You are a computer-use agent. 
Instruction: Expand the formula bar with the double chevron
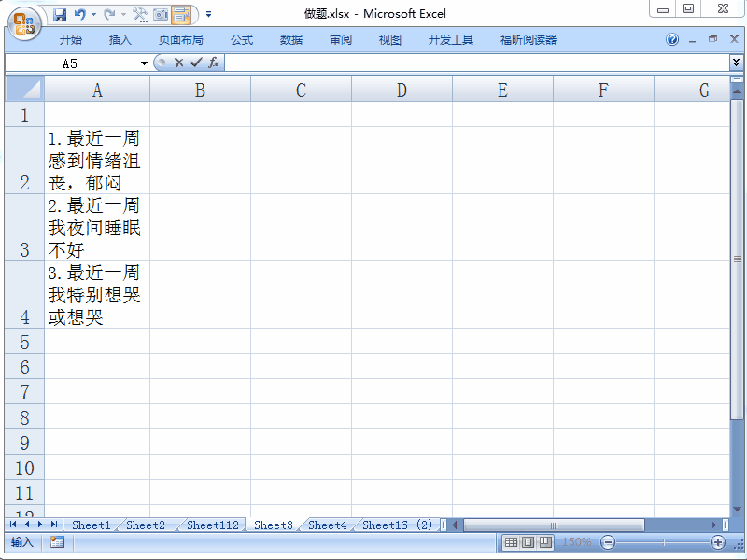pyautogui.click(x=736, y=63)
